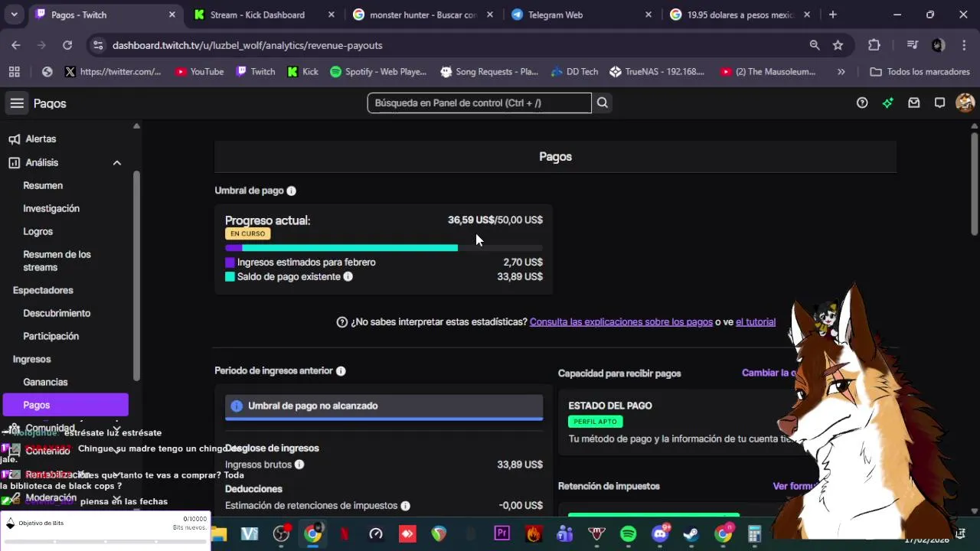980x551 pixels.
Task: Open the Kick bookmark
Action: point(302,72)
